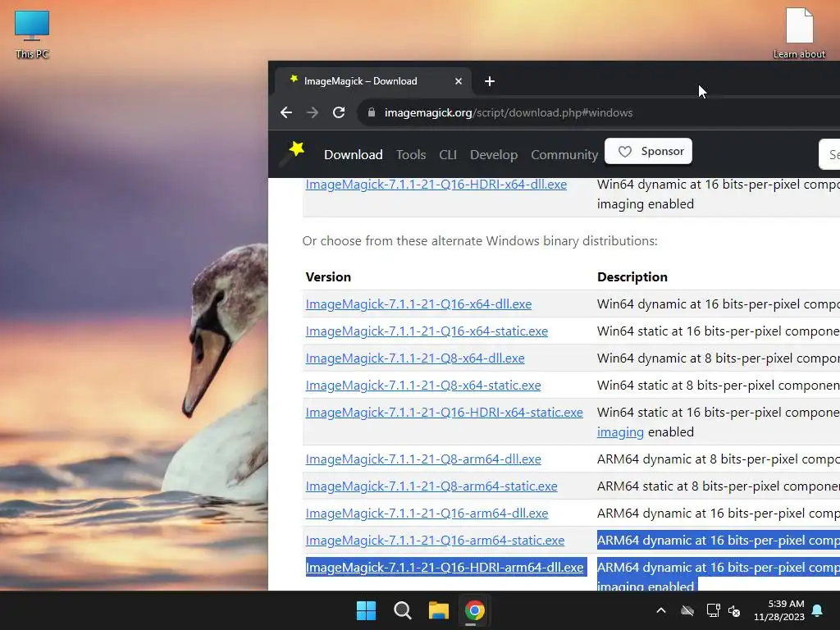This screenshot has height=630, width=840.
Task: Click the Sponsor button
Action: point(648,152)
